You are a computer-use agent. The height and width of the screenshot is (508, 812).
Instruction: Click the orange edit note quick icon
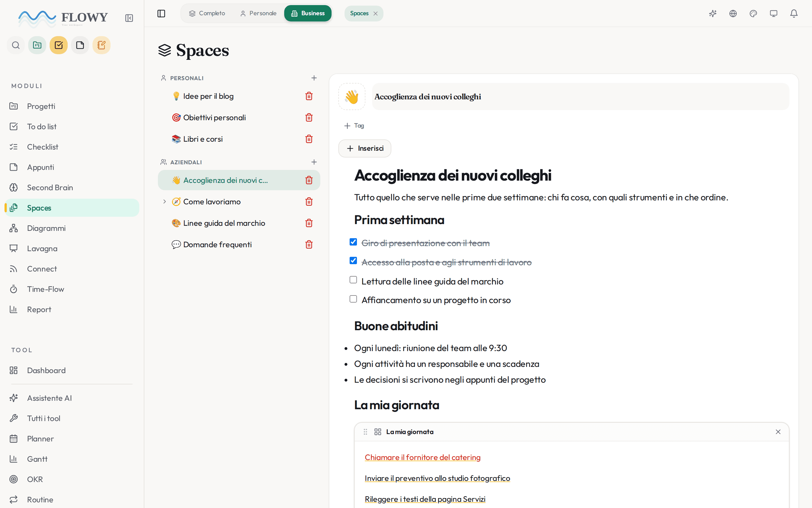pos(102,45)
